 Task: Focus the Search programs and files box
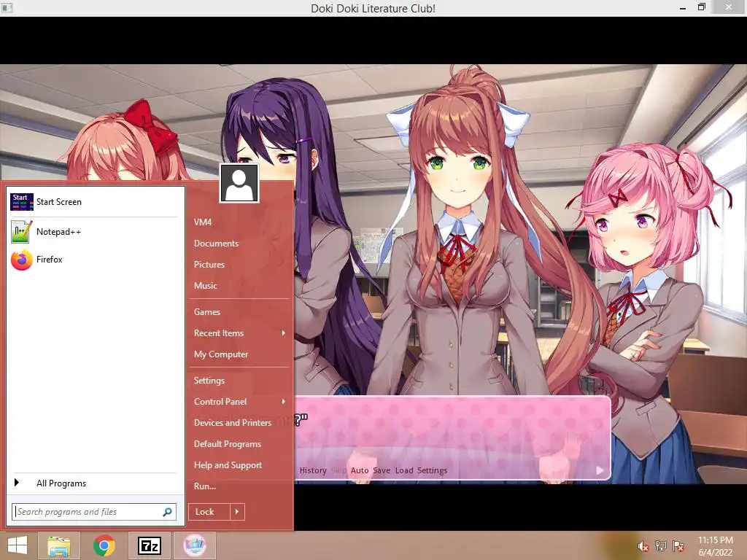click(94, 512)
